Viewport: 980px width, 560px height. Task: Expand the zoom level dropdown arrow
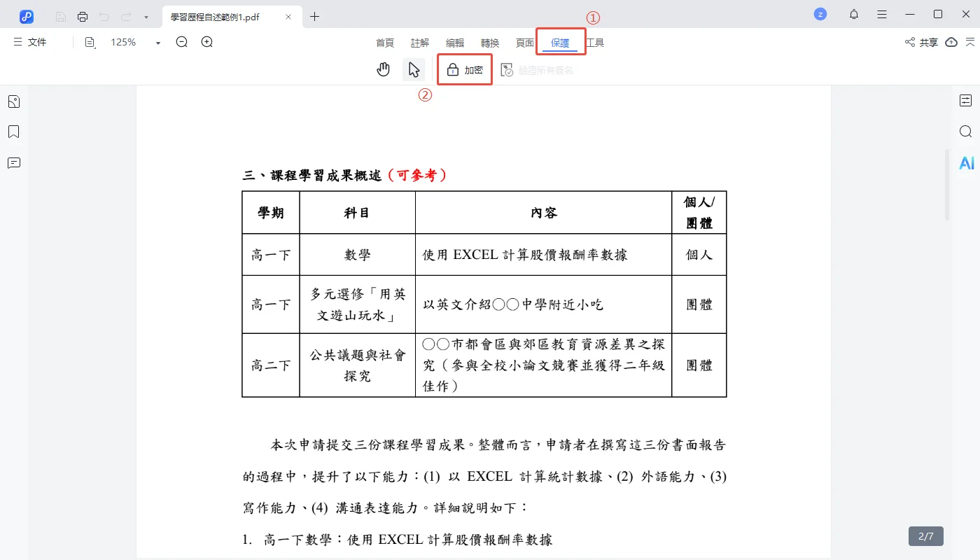pyautogui.click(x=158, y=43)
